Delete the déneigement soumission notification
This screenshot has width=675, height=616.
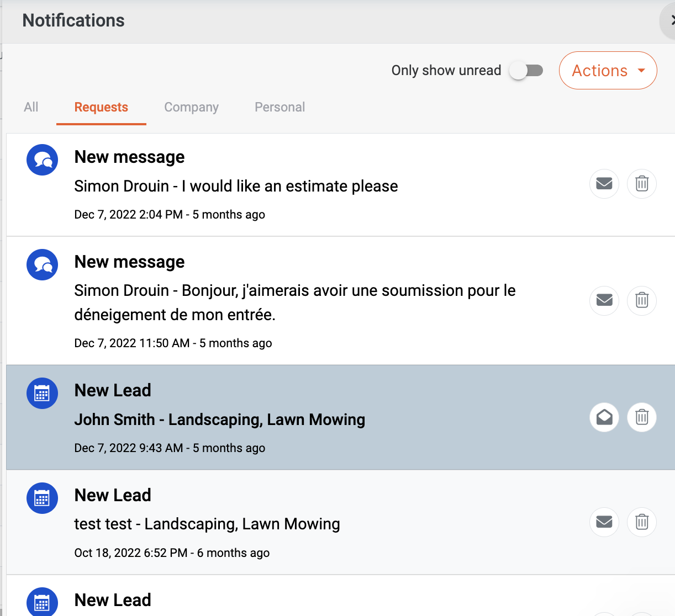[x=641, y=300]
